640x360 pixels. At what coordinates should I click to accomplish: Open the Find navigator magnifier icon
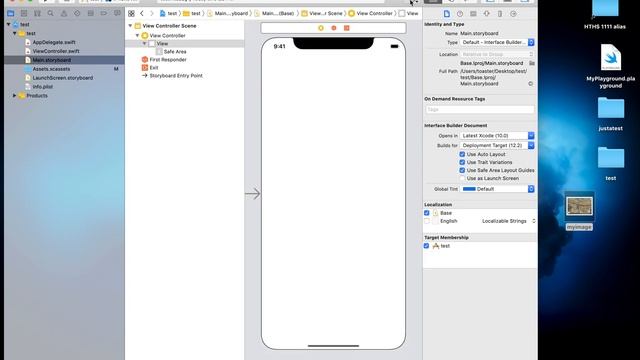[x=51, y=13]
